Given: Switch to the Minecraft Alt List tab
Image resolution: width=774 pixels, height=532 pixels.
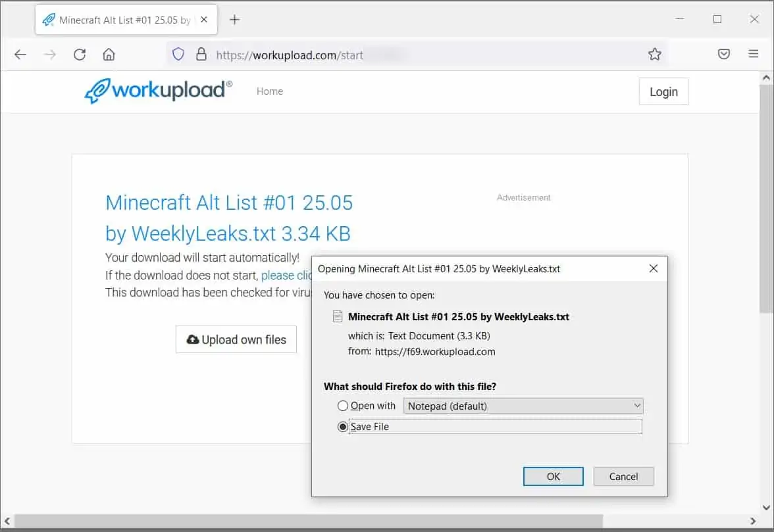Looking at the screenshot, I should 118,20.
